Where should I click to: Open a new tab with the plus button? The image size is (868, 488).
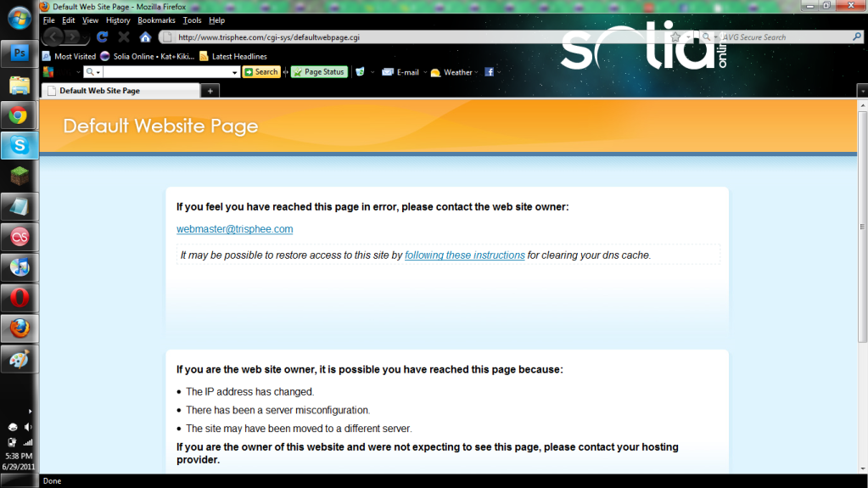[210, 91]
